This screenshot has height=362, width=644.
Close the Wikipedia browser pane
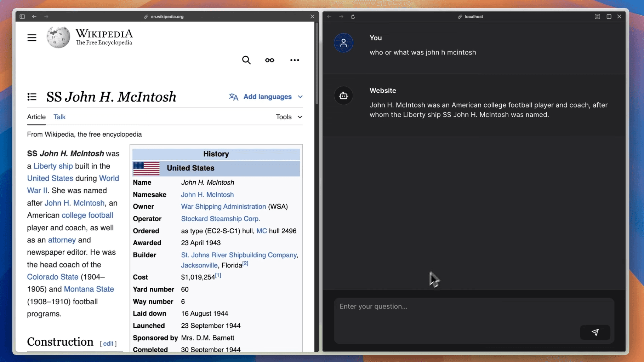pos(312,17)
